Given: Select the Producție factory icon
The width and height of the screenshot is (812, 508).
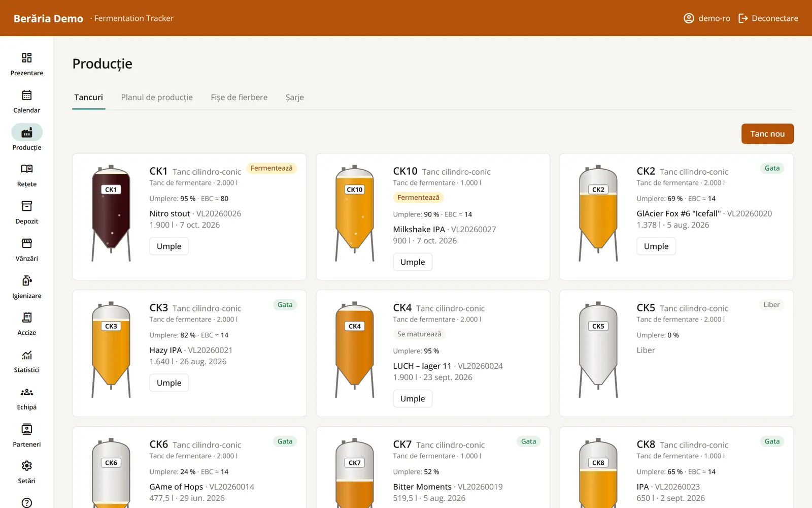Looking at the screenshot, I should pos(27,133).
